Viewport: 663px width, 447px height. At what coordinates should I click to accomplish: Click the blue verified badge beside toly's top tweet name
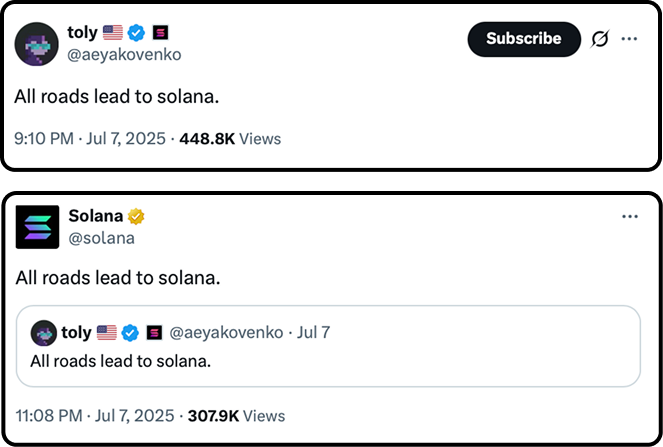[137, 33]
